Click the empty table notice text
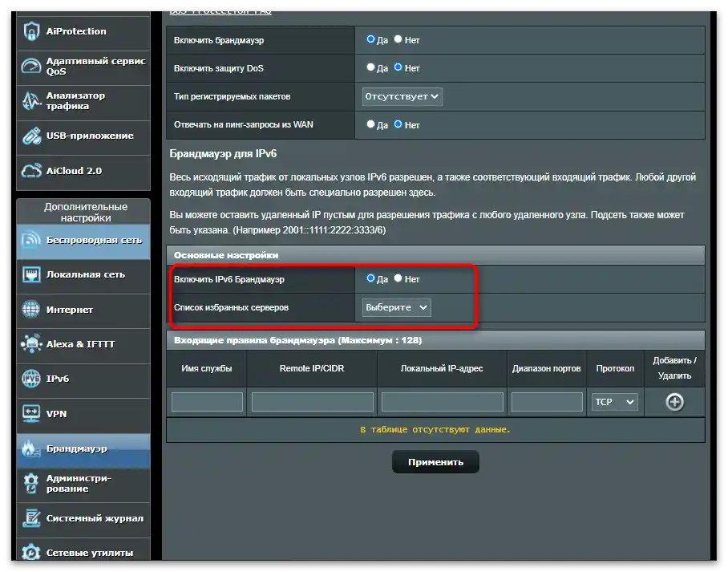This screenshot has height=572, width=728. click(x=435, y=429)
